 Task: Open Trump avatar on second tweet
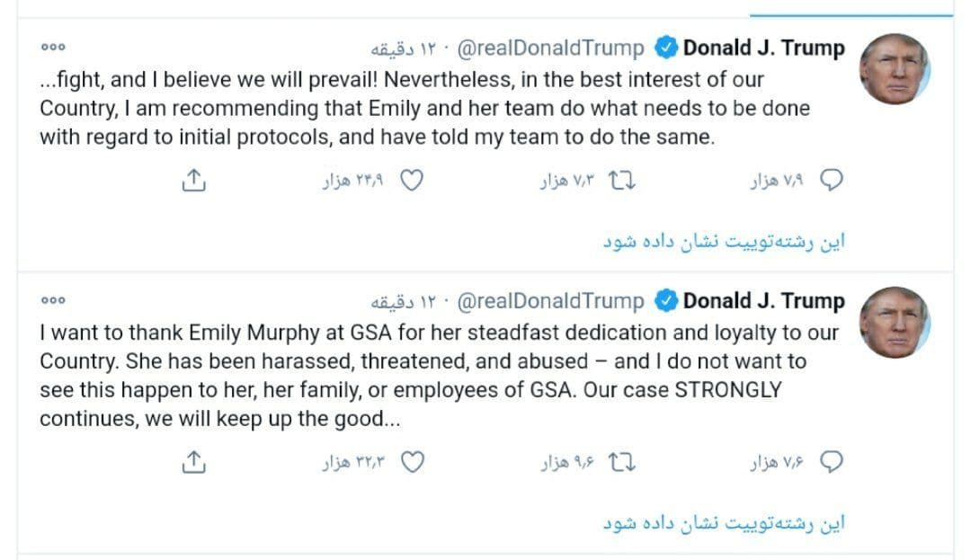coord(895,323)
